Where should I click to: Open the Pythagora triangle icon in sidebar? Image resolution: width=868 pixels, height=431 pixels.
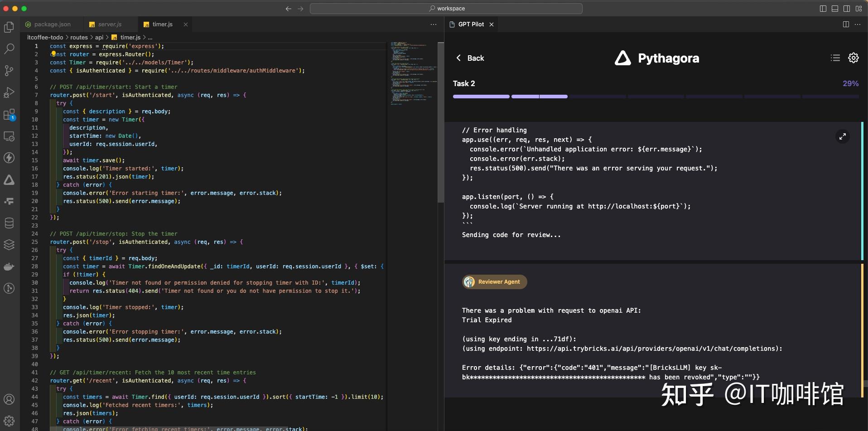pos(9,180)
